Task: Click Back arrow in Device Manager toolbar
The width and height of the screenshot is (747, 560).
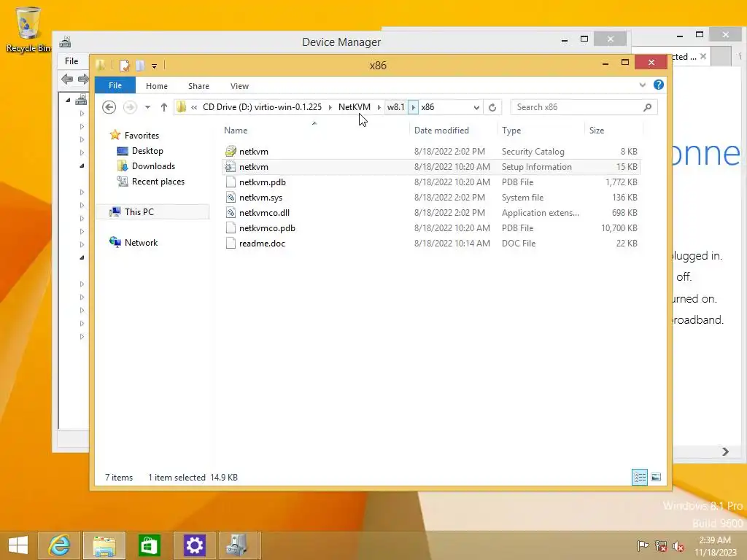Action: pos(66,79)
